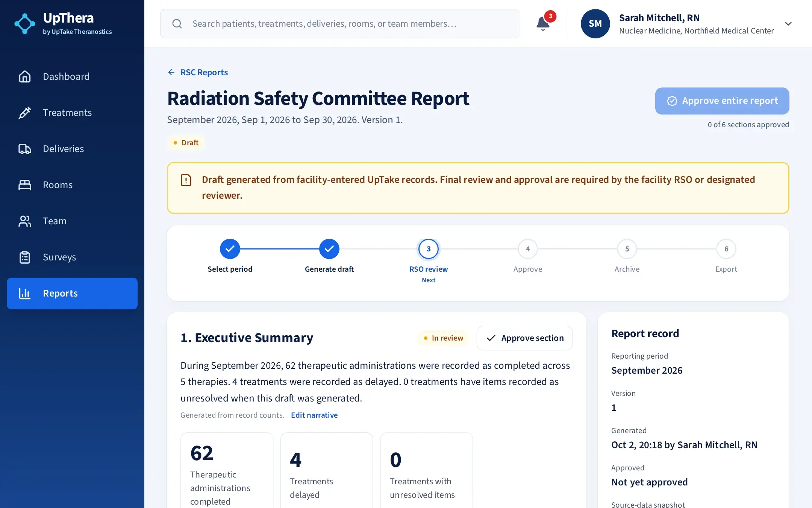This screenshot has width=812, height=508.
Task: Click the 62 therapeutic administrations card
Action: point(227,470)
